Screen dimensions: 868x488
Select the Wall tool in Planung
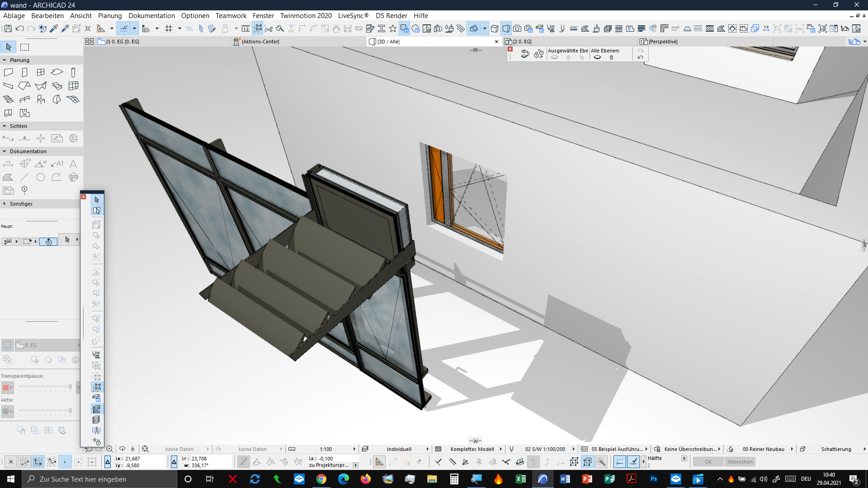[8, 72]
